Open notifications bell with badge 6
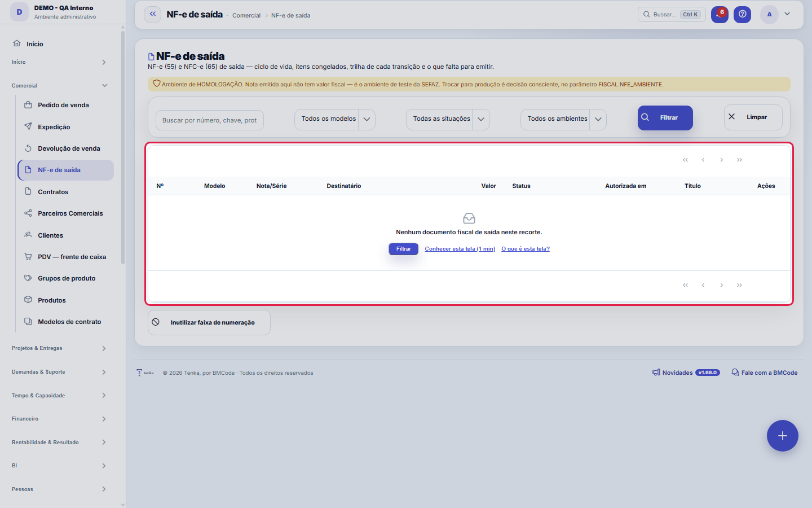The height and width of the screenshot is (508, 812). pyautogui.click(x=720, y=14)
